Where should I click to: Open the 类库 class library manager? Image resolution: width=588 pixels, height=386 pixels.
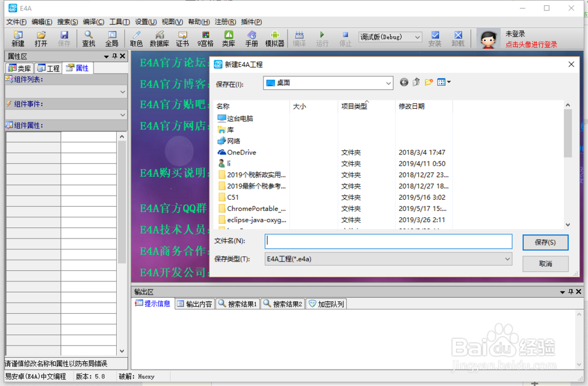point(228,38)
